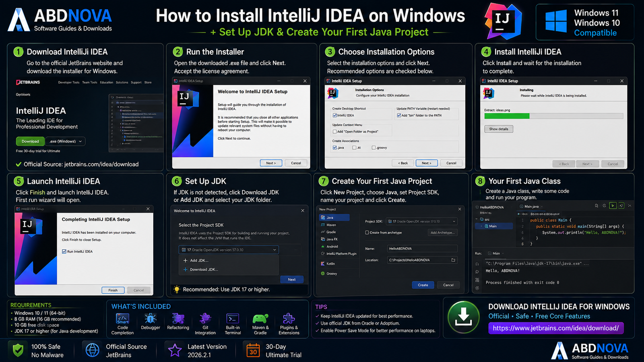
Task: Click the Official Source globe icon
Action: (93, 350)
